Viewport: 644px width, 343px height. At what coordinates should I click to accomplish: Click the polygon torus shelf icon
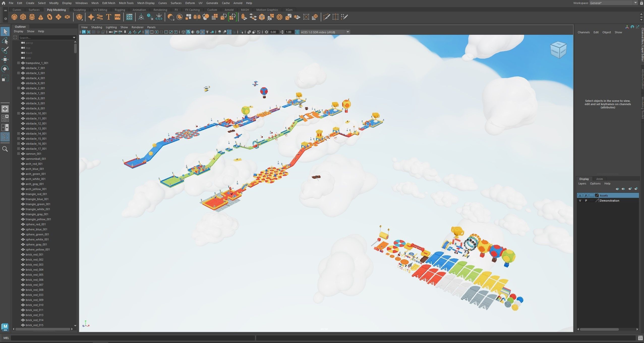(50, 17)
